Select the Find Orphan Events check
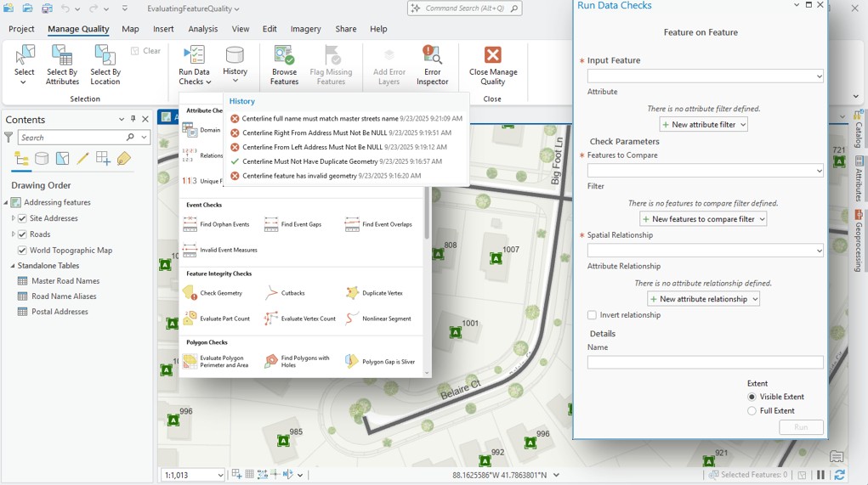868x485 pixels. point(217,224)
